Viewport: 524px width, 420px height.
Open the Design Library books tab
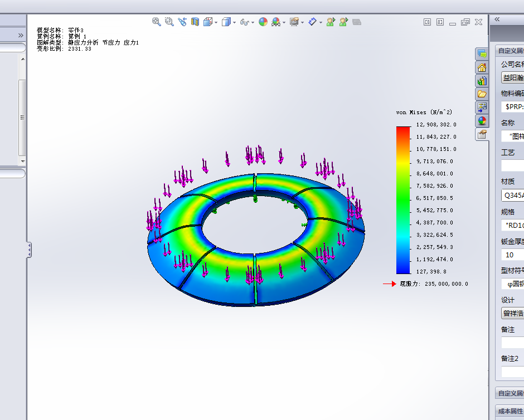[x=482, y=81]
